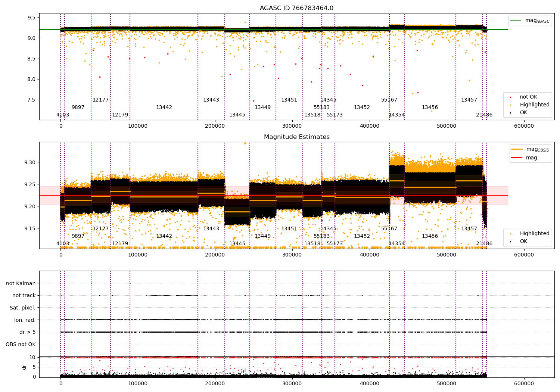The image size is (560, 392).
Task: Click OBSID 13445 in the AGASC ID plot
Action: [x=237, y=115]
